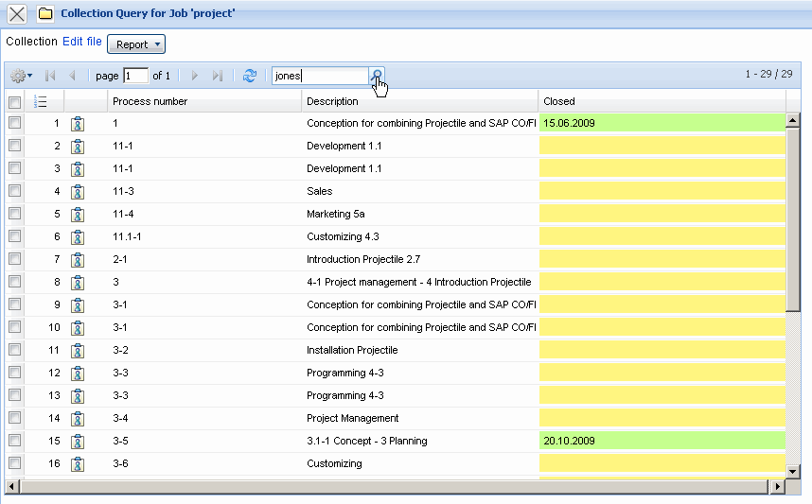
Task: Go to the last page using the arrow
Action: [218, 76]
